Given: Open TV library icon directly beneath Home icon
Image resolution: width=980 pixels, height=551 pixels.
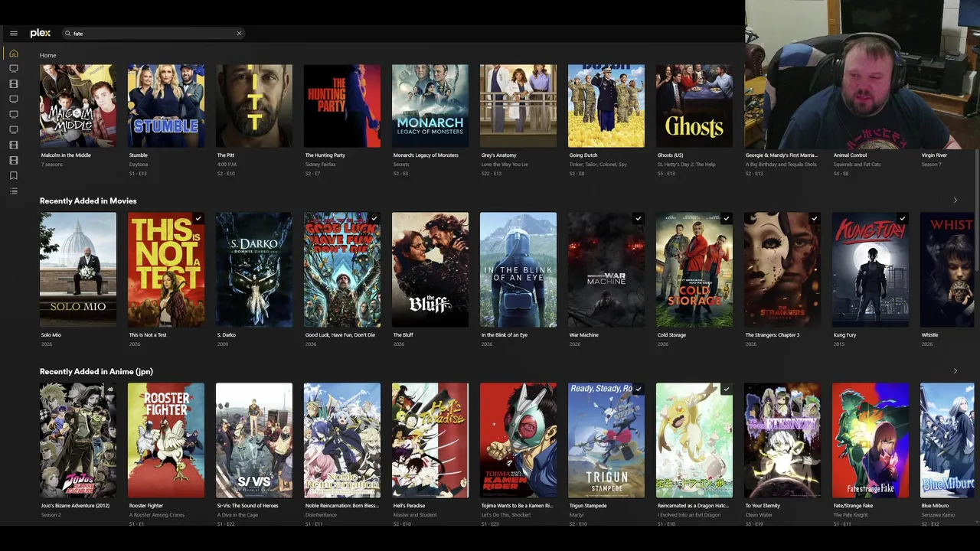Looking at the screenshot, I should pos(14,68).
